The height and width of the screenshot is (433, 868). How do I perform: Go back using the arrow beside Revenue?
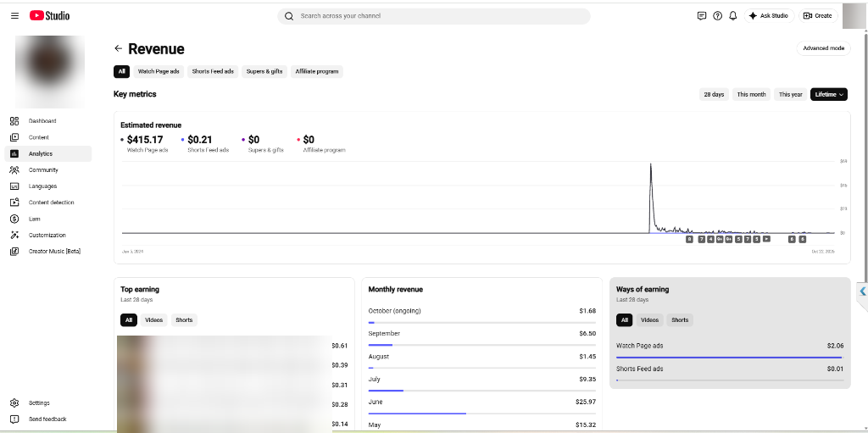[x=118, y=49]
